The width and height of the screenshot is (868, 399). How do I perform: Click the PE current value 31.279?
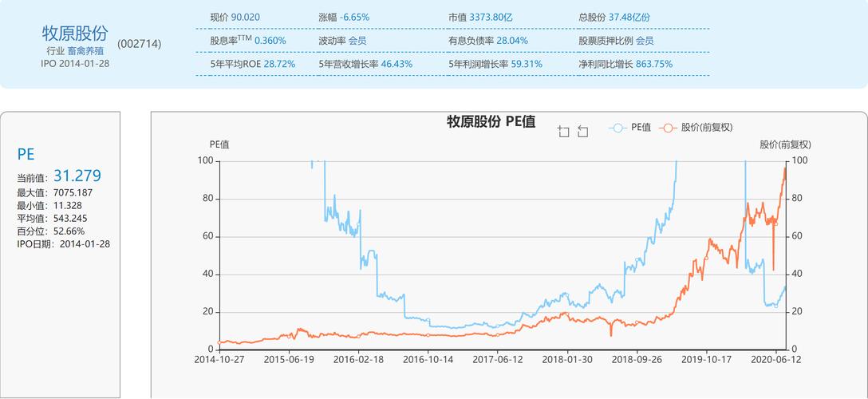(77, 176)
